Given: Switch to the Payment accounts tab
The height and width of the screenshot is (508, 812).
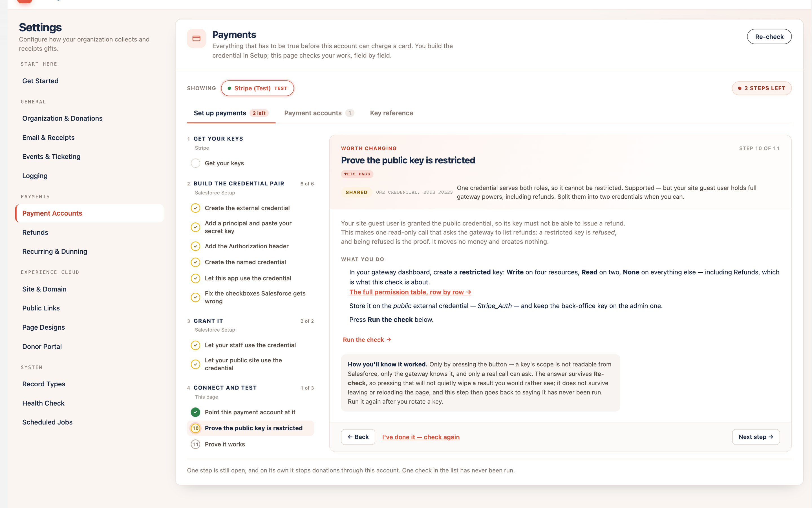Looking at the screenshot, I should (319, 113).
